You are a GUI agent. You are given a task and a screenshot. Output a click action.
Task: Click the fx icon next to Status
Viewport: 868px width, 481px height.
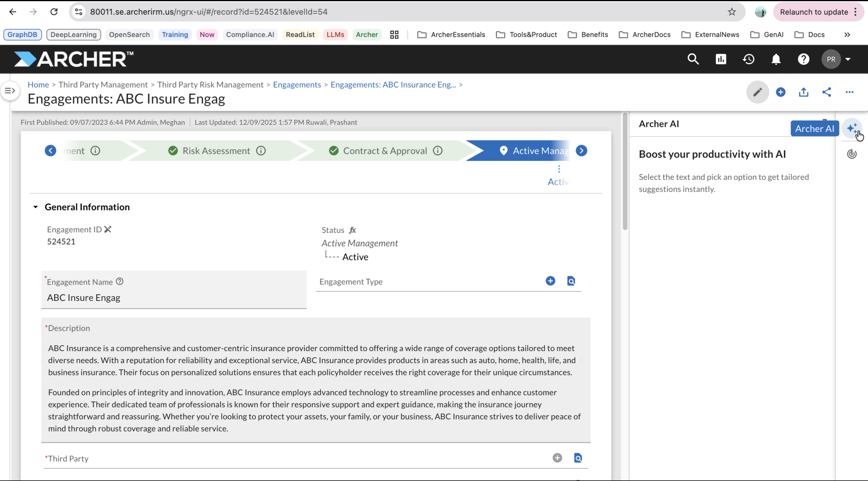pos(353,230)
